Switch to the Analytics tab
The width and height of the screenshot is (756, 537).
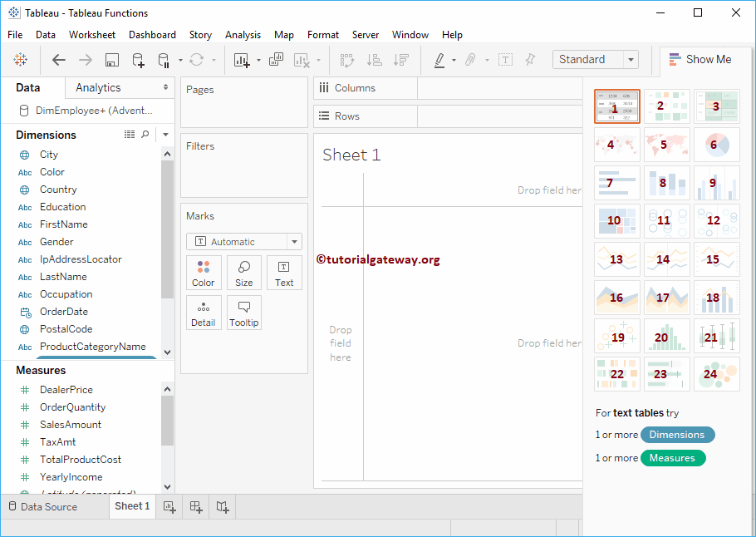click(x=97, y=86)
